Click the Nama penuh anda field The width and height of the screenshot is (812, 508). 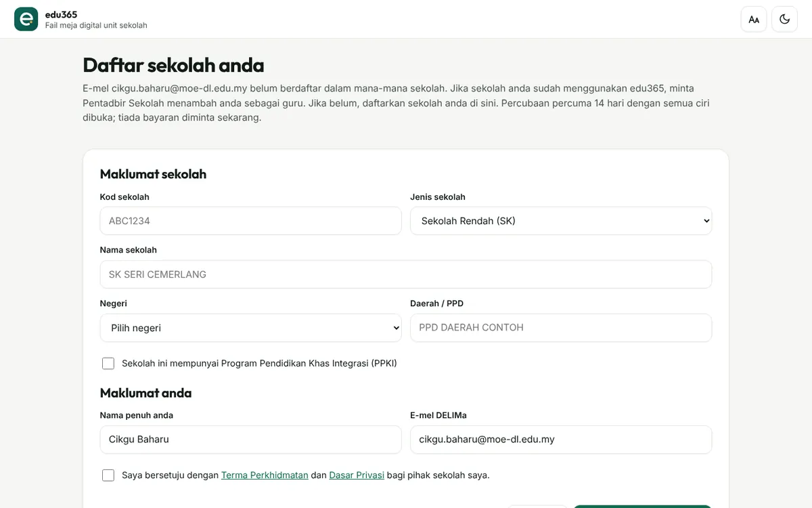tap(250, 440)
